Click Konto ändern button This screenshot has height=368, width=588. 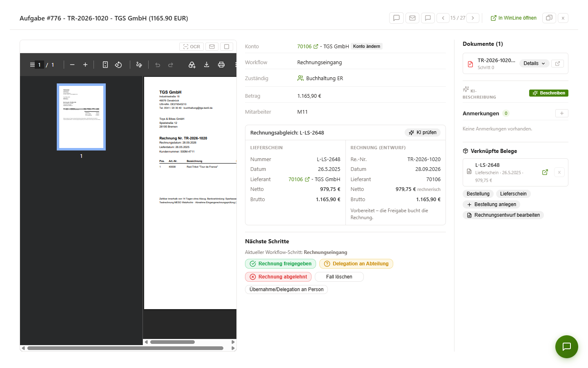[367, 47]
